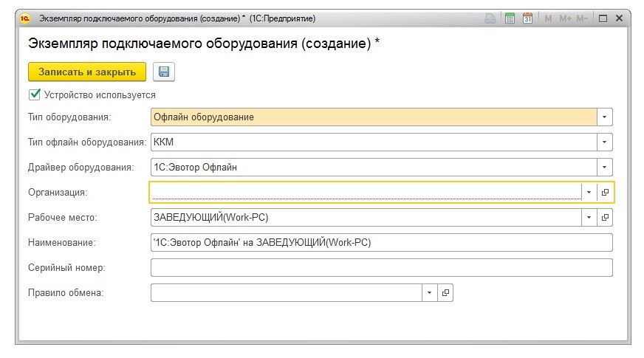Click the Тип оборудования field with Офлайн оборудование

coord(374,117)
